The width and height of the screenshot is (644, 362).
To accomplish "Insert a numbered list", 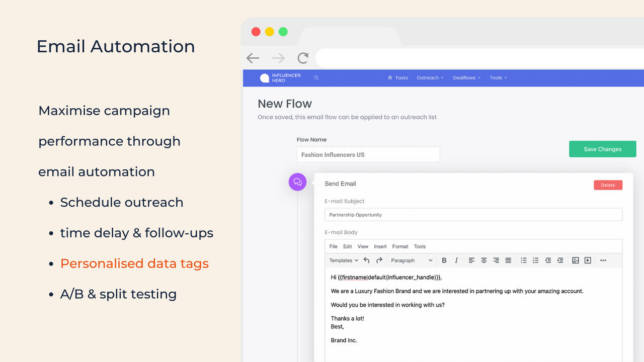I will tap(535, 260).
